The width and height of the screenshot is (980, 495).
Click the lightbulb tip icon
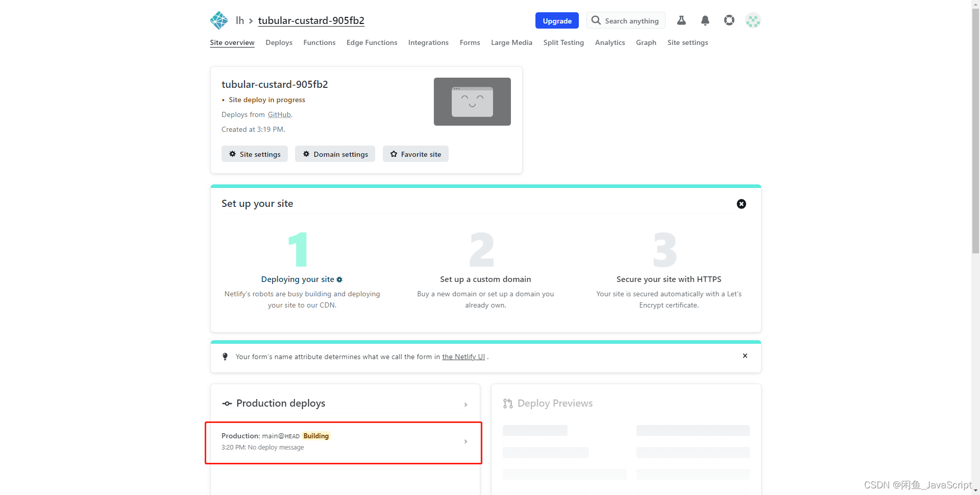[225, 357]
